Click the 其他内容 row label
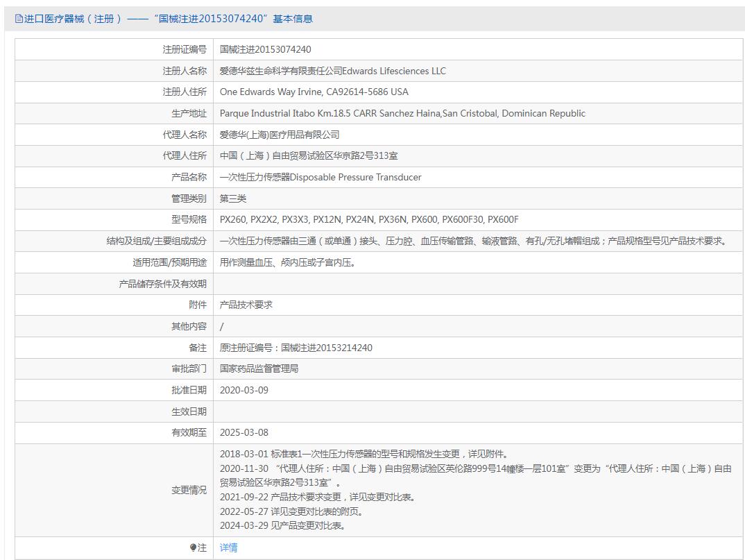The height and width of the screenshot is (560, 745). (x=189, y=326)
